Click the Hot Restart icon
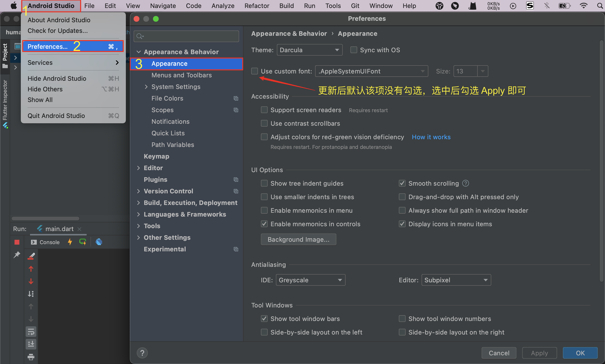Screen dimensions: 605x364 (83, 242)
